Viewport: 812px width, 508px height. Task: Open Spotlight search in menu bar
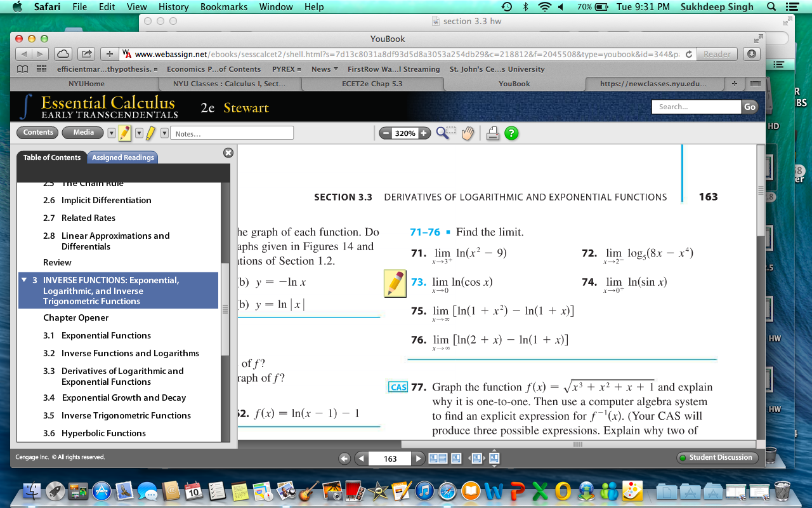[771, 7]
